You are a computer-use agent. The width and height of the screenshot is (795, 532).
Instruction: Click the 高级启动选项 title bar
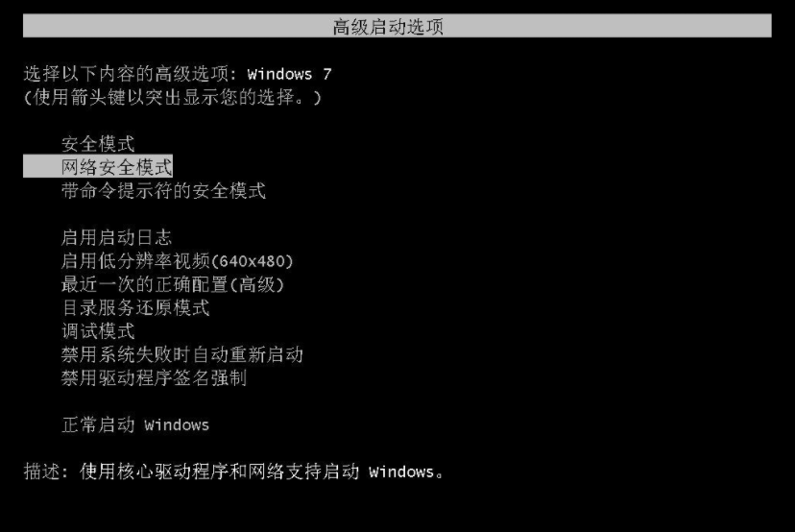397,26
